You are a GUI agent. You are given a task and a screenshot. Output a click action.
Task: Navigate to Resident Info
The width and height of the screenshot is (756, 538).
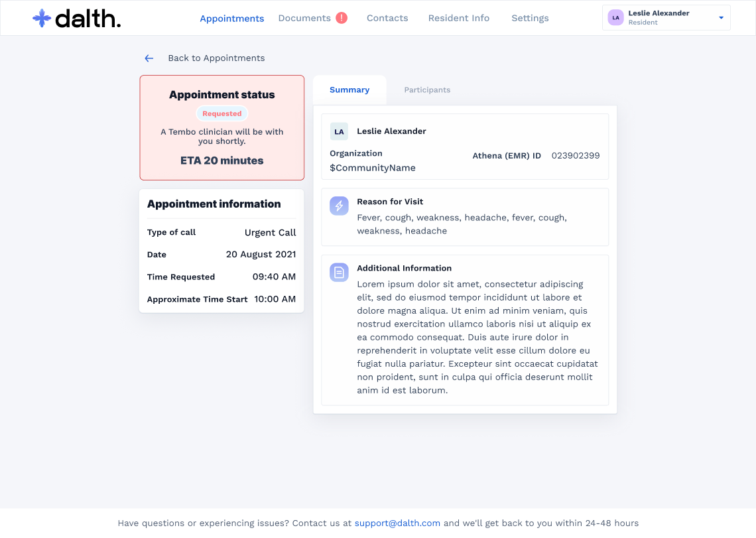pyautogui.click(x=459, y=18)
